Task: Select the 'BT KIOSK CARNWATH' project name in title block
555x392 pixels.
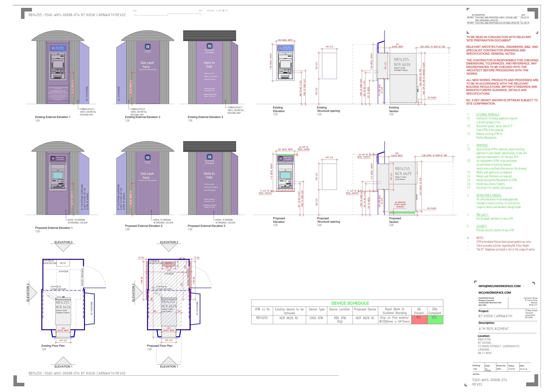Action: pyautogui.click(x=495, y=316)
